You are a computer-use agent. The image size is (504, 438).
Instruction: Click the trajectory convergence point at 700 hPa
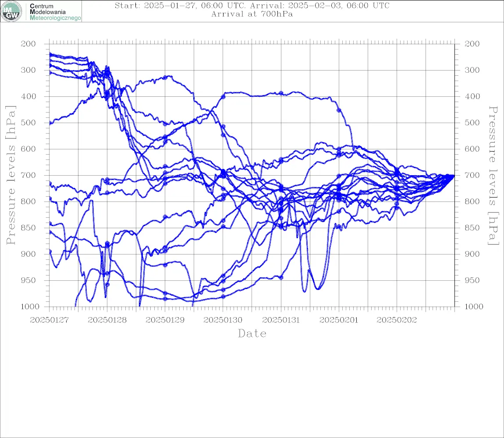click(x=454, y=176)
